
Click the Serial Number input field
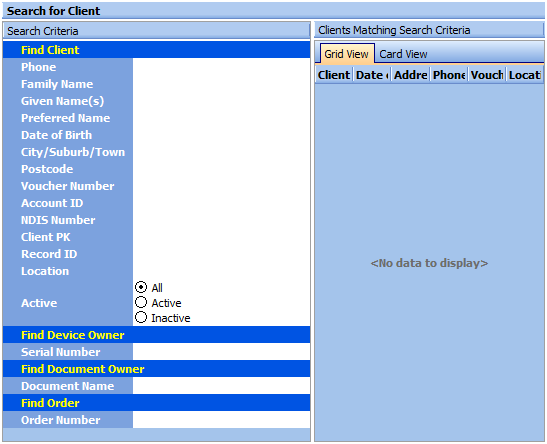click(x=221, y=352)
